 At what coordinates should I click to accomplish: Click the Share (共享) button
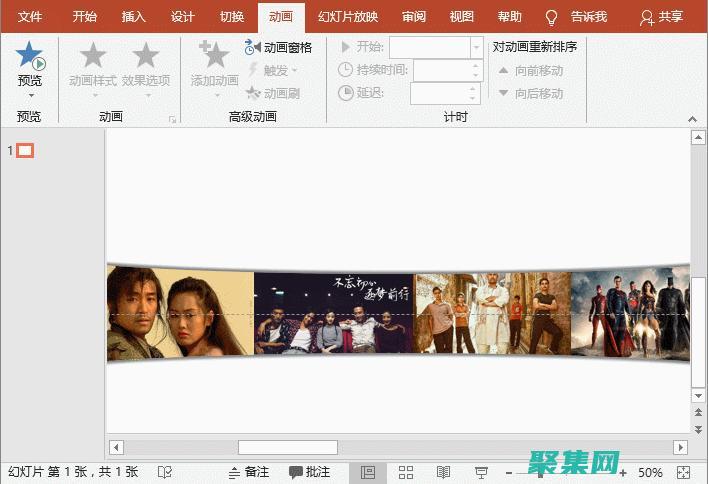click(662, 17)
